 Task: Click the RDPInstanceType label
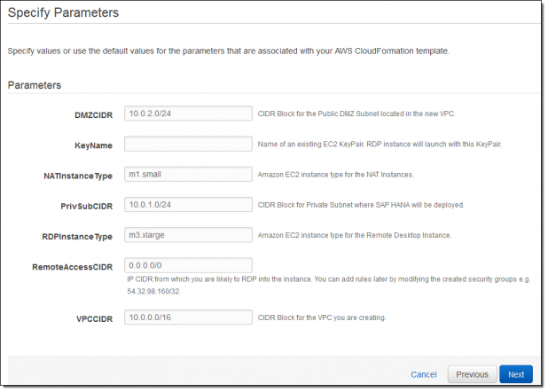77,237
